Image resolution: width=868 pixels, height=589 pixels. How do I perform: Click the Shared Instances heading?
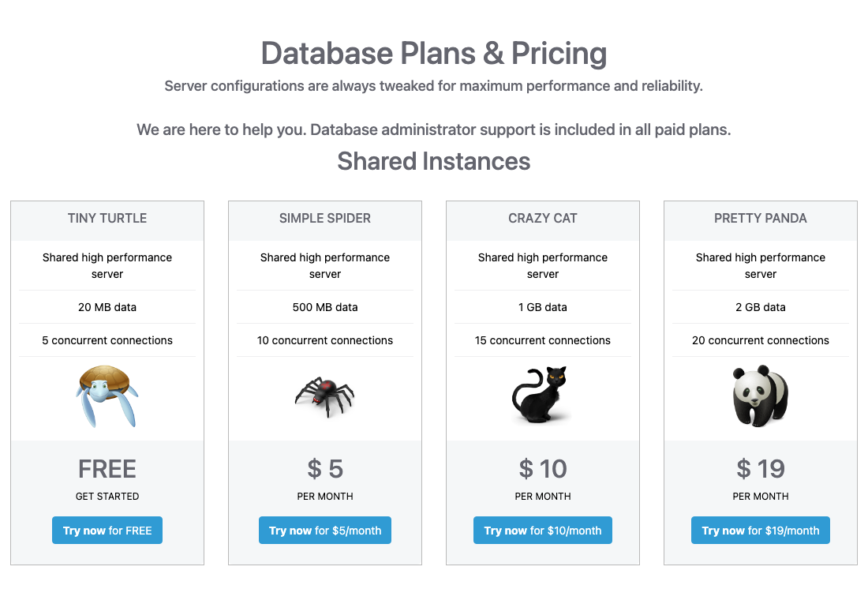click(x=434, y=162)
